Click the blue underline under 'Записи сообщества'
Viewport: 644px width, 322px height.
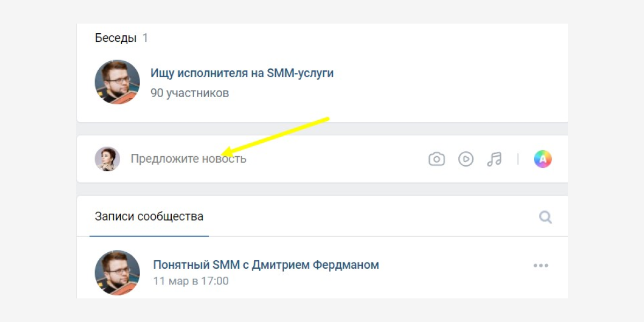[x=149, y=236]
